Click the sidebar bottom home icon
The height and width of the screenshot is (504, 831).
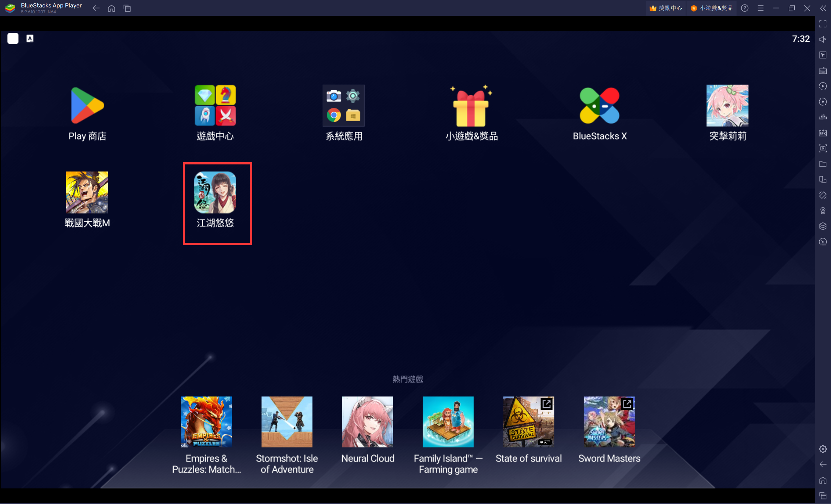[823, 480]
